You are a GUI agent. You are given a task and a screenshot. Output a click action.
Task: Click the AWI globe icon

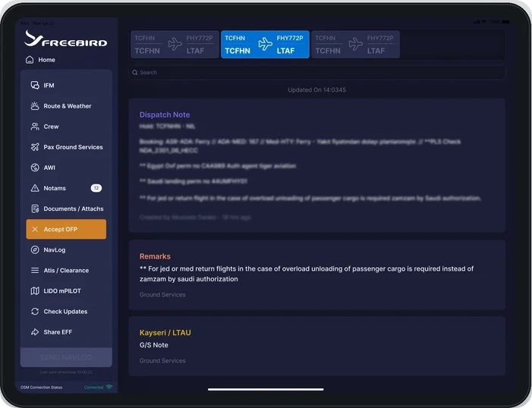(x=35, y=168)
